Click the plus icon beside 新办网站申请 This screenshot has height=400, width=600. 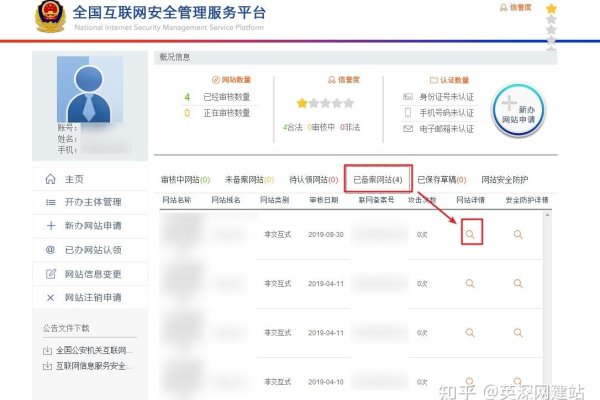point(51,226)
